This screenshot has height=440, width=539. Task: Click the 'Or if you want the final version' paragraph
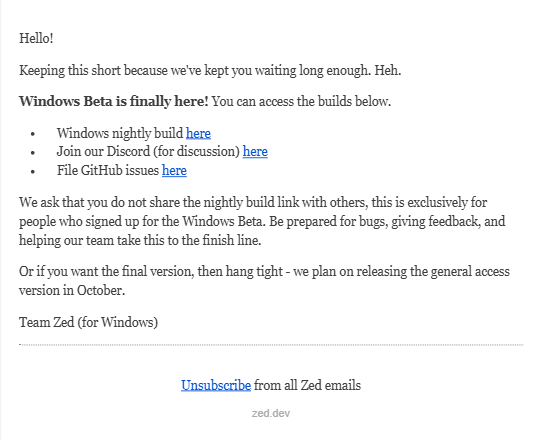click(264, 281)
